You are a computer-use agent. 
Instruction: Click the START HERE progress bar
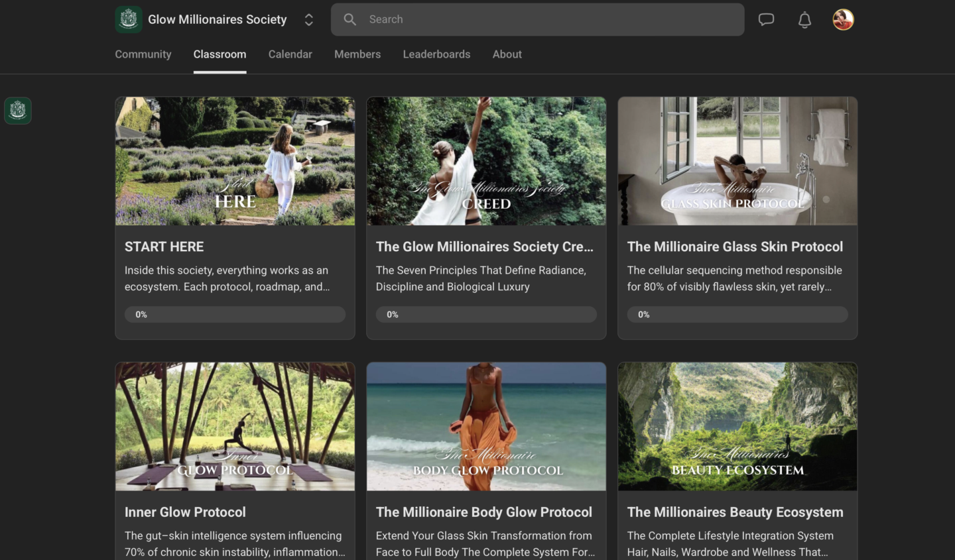pos(235,314)
